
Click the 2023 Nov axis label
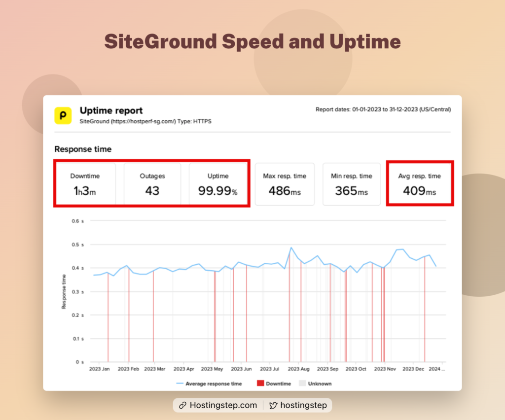tap(385, 369)
